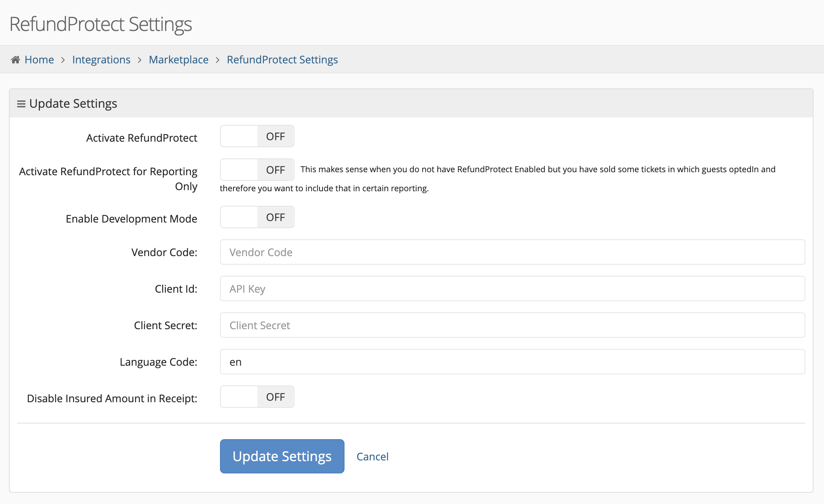The image size is (824, 504).
Task: Click chevron separator after Marketplace breadcrumb
Action: click(218, 60)
